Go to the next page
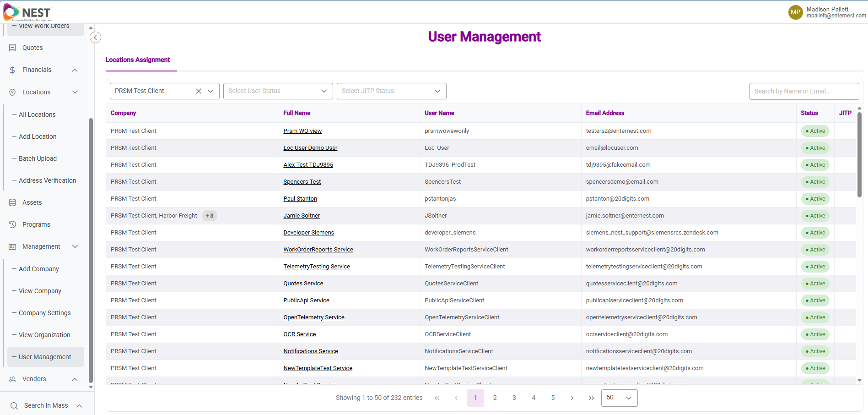This screenshot has width=868, height=415. point(572,398)
